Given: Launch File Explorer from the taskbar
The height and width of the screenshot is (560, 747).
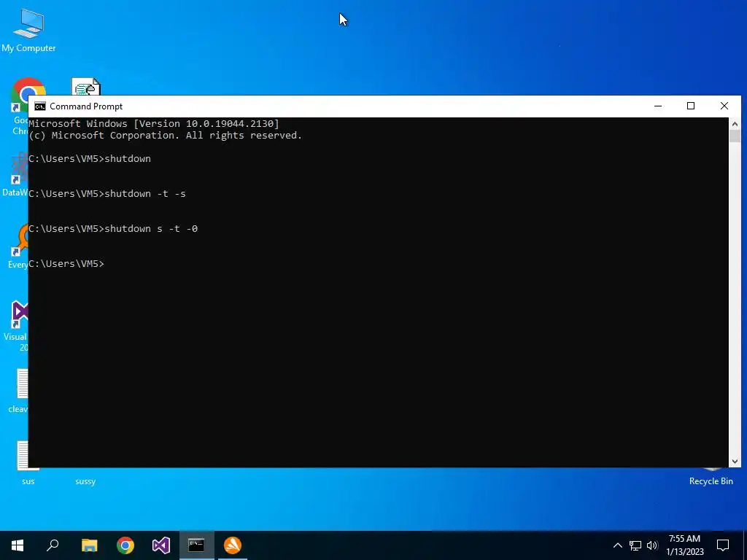Looking at the screenshot, I should [89, 545].
